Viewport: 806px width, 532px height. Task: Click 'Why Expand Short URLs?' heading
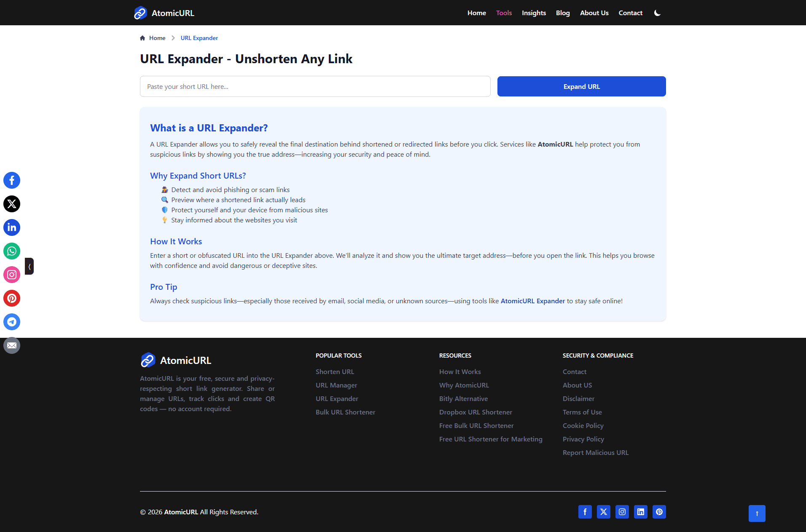coord(198,176)
